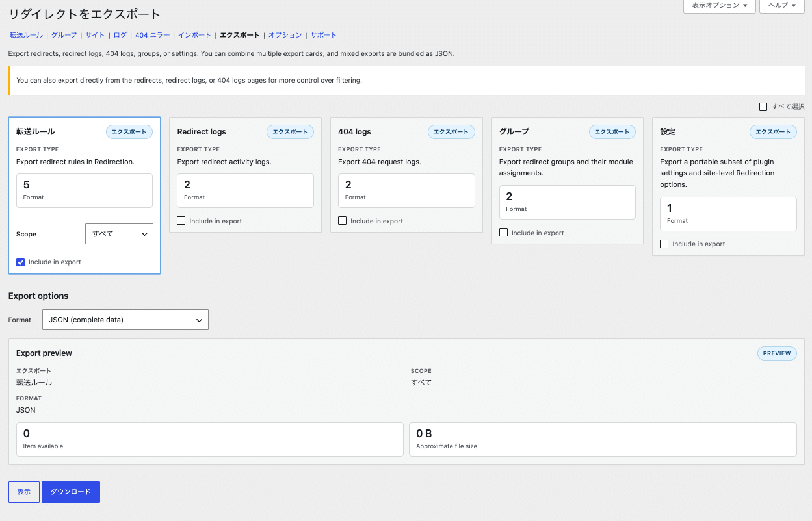Enable Include in export for Redirect logs
The height and width of the screenshot is (521, 812).
tap(181, 221)
